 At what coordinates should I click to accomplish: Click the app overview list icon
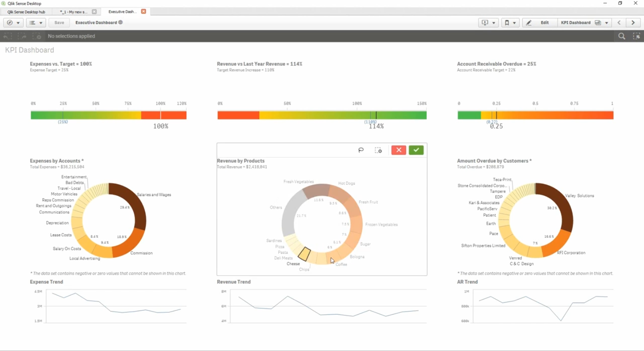pyautogui.click(x=32, y=22)
